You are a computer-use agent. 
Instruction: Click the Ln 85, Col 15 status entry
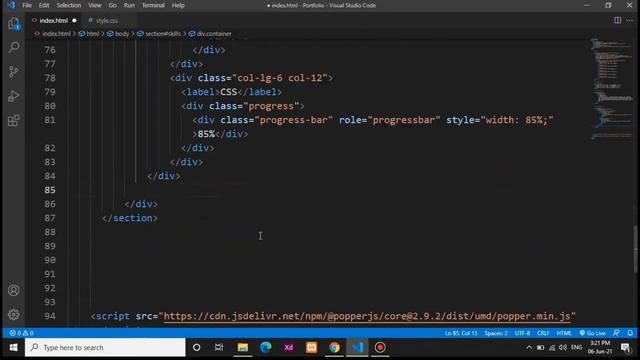461,333
